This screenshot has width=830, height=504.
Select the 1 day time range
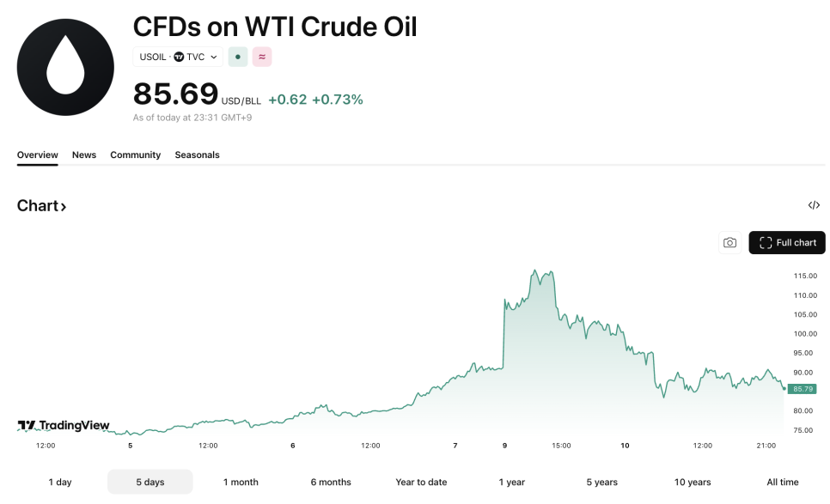60,483
